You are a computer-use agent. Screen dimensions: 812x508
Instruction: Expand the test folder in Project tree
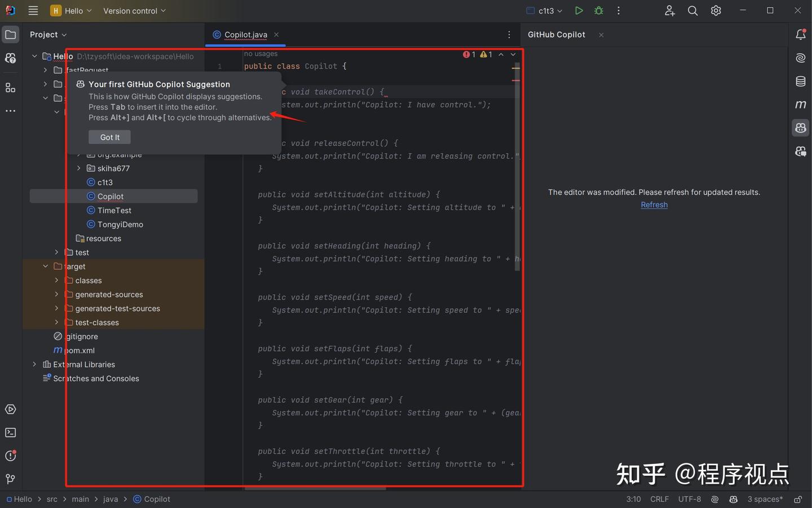(56, 252)
